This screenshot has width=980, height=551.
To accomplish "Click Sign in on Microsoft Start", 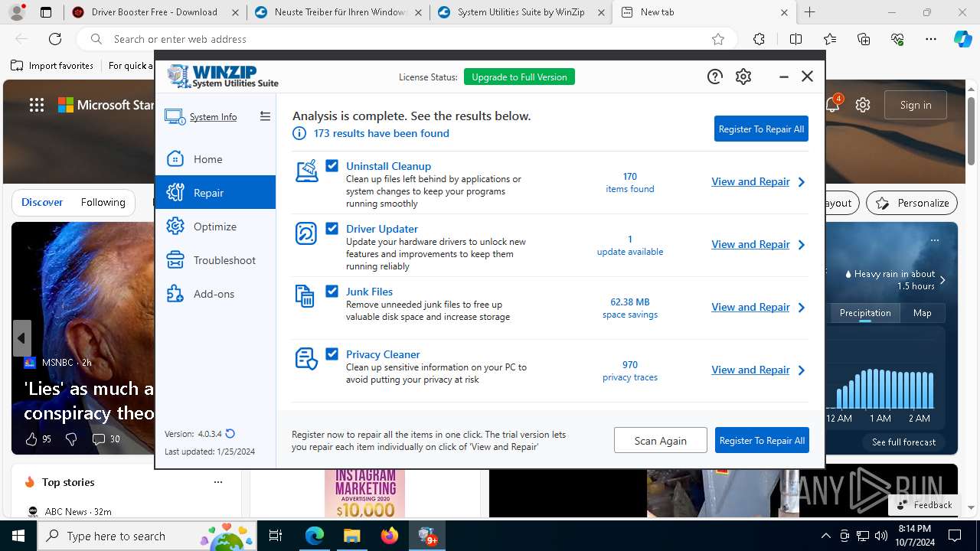I will 916,105.
